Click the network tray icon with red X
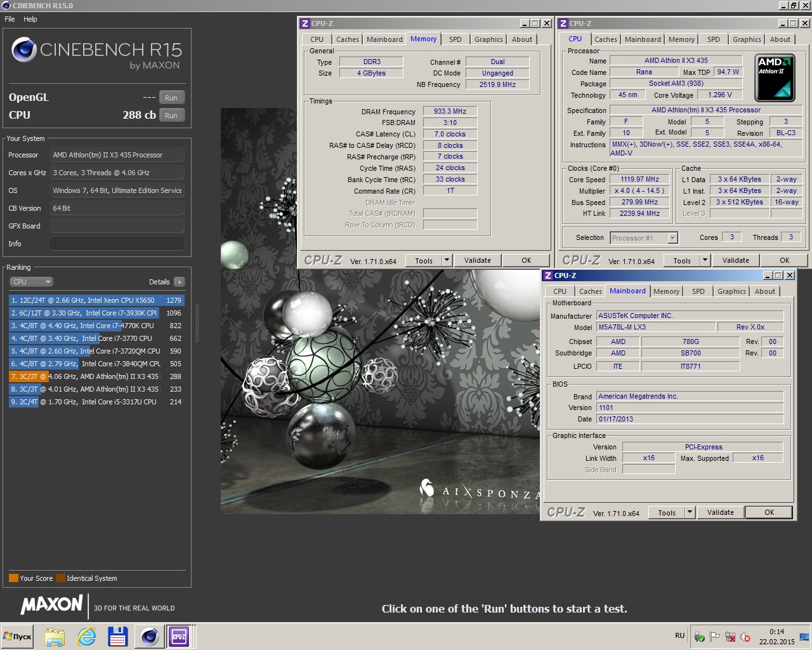Viewport: 812px width, 650px height. pyautogui.click(x=730, y=637)
